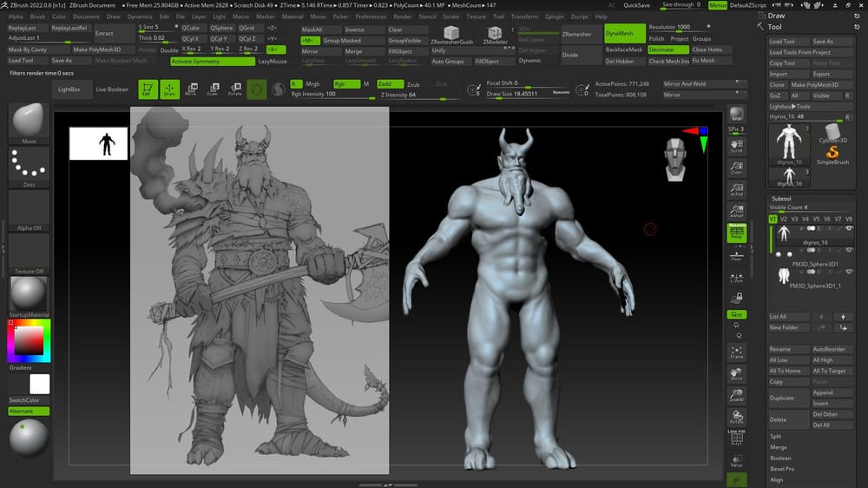Open the Stroke menu
Screen dimensions: 868x488
click(x=450, y=16)
